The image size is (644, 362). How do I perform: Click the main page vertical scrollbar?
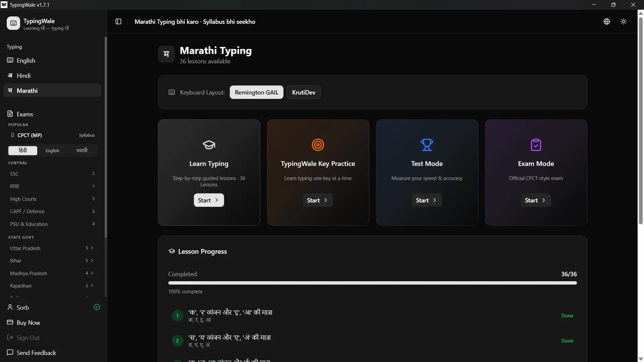click(641, 121)
